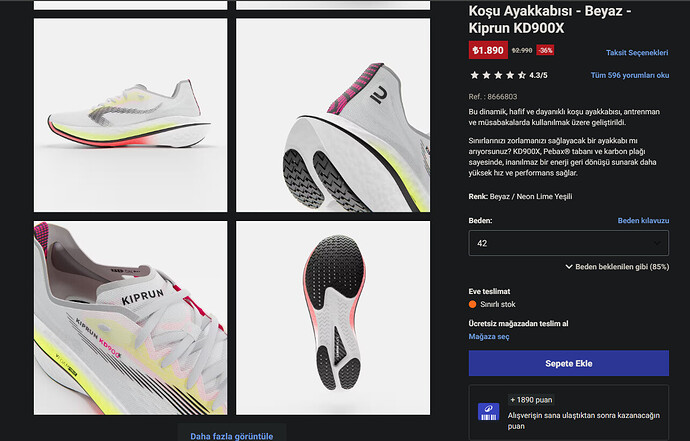Click the red ₺1.890 price tag
Screen dimensions: 690x441
488,50
